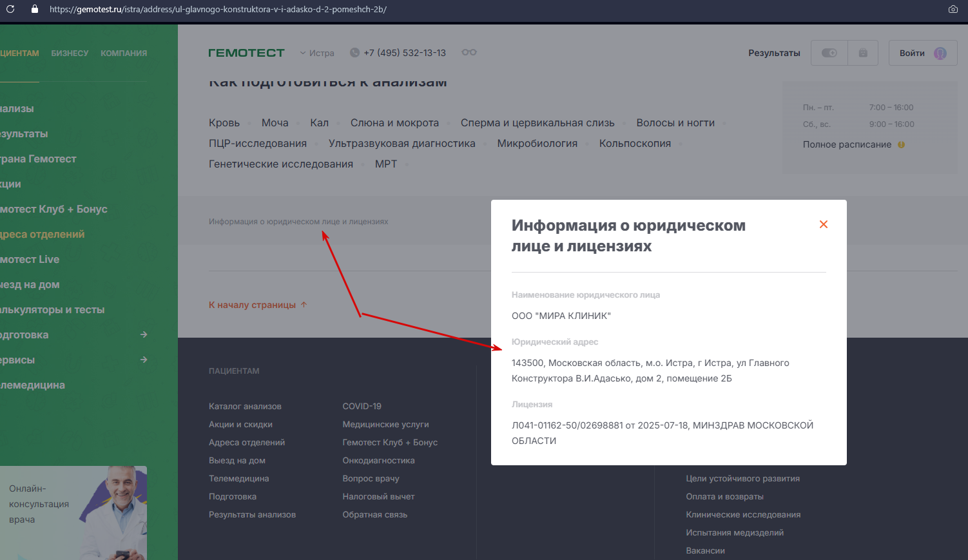
Task: Click the yellow info icon beside Полное расписание
Action: click(x=901, y=145)
